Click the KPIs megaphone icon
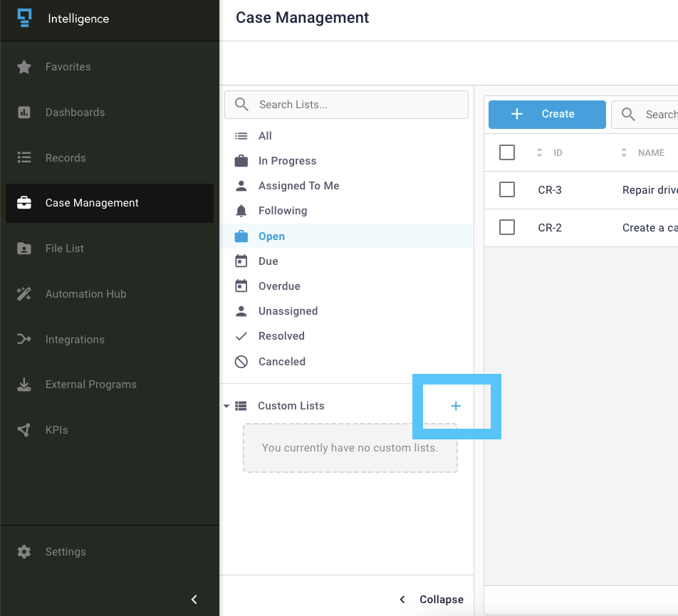The image size is (678, 616). (24, 429)
